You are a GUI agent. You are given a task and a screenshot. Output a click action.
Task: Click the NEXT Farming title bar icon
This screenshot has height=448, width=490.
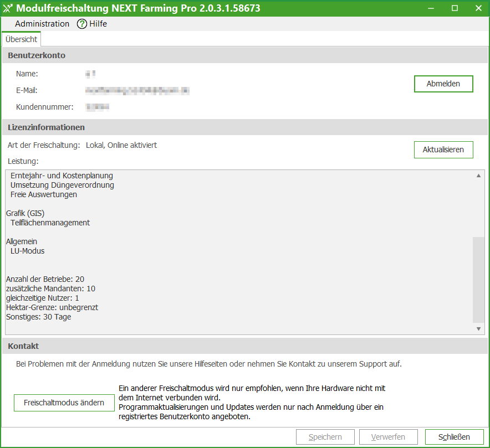click(x=8, y=8)
